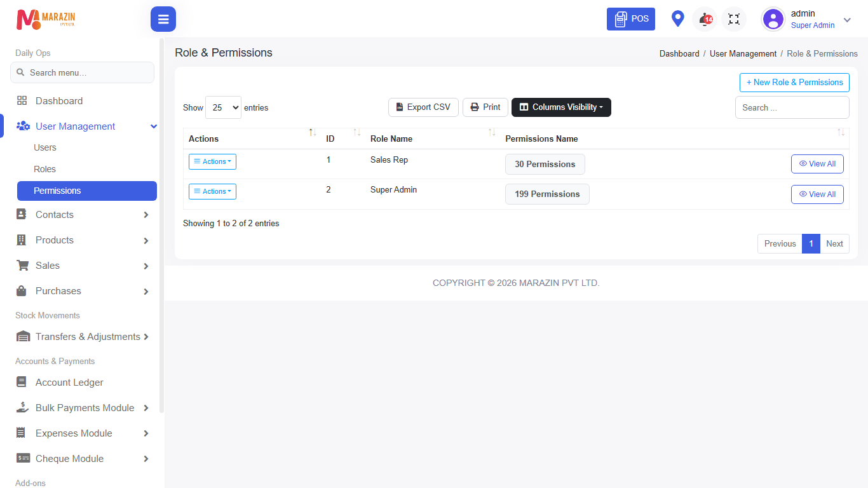The width and height of the screenshot is (868, 488).
Task: Click the Products building icon
Action: click(x=22, y=240)
